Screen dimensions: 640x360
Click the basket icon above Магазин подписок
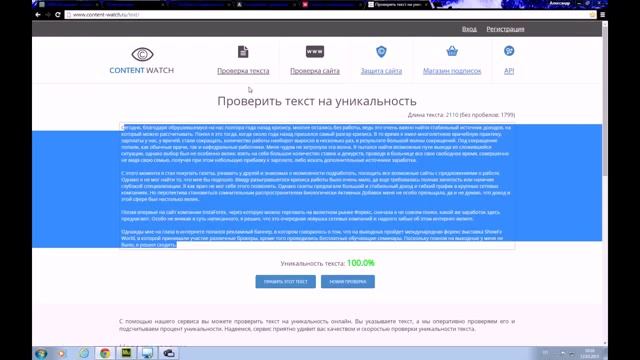pyautogui.click(x=452, y=51)
